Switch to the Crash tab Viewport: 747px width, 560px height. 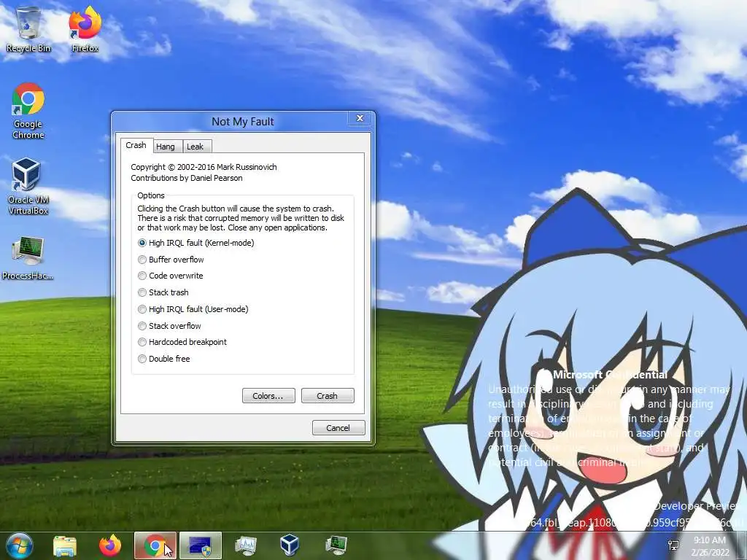tap(136, 145)
